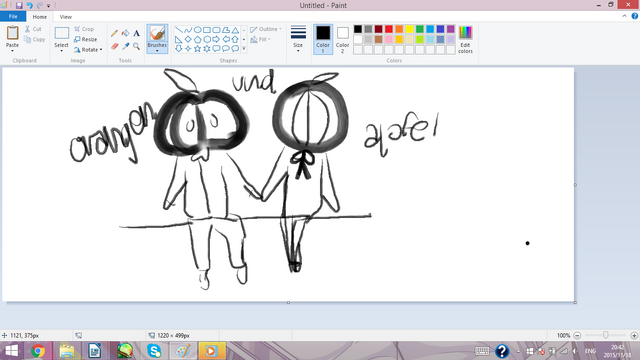The height and width of the screenshot is (360, 640).
Task: Expand the Select dropdown arrow
Action: coord(62,51)
